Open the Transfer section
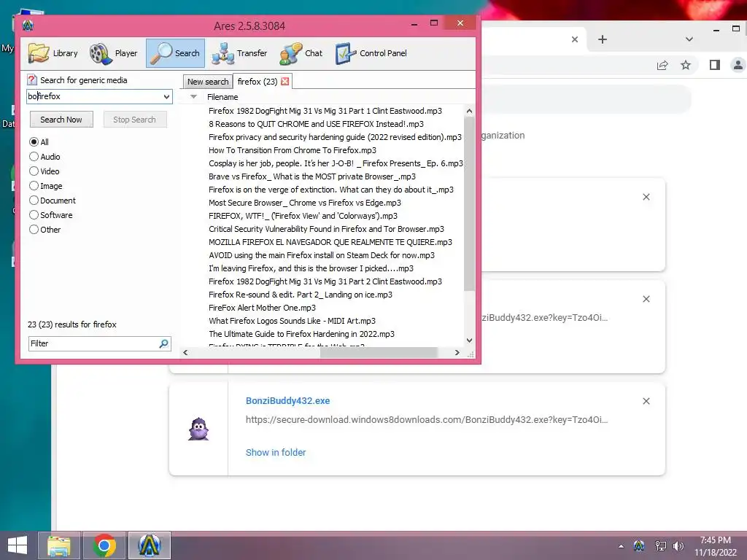The width and height of the screenshot is (747, 560). click(x=239, y=53)
